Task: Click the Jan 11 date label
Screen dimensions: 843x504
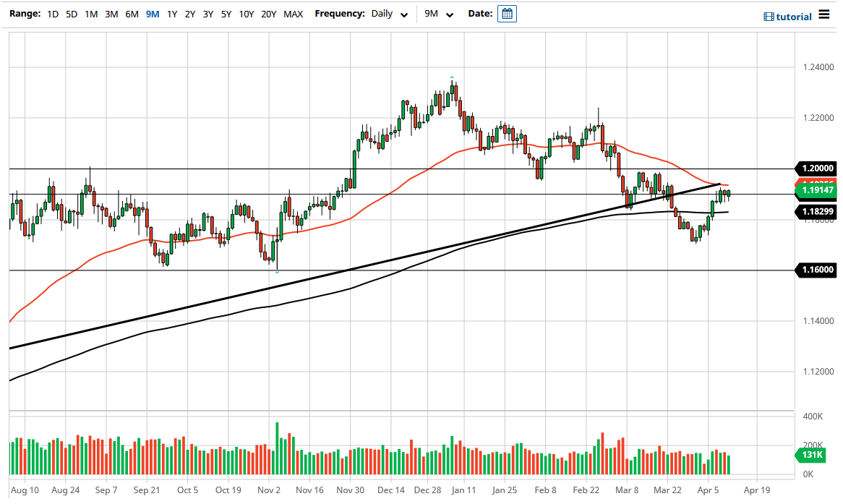Action: click(463, 490)
